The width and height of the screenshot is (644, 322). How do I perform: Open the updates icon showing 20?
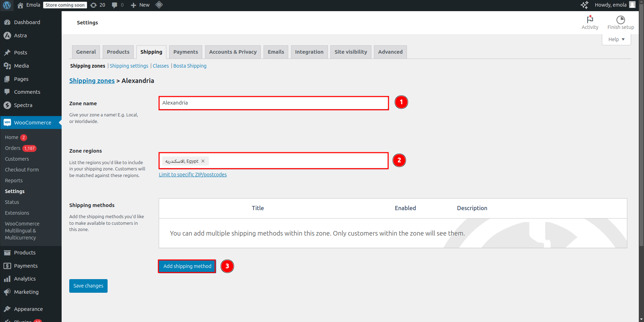(x=94, y=5)
